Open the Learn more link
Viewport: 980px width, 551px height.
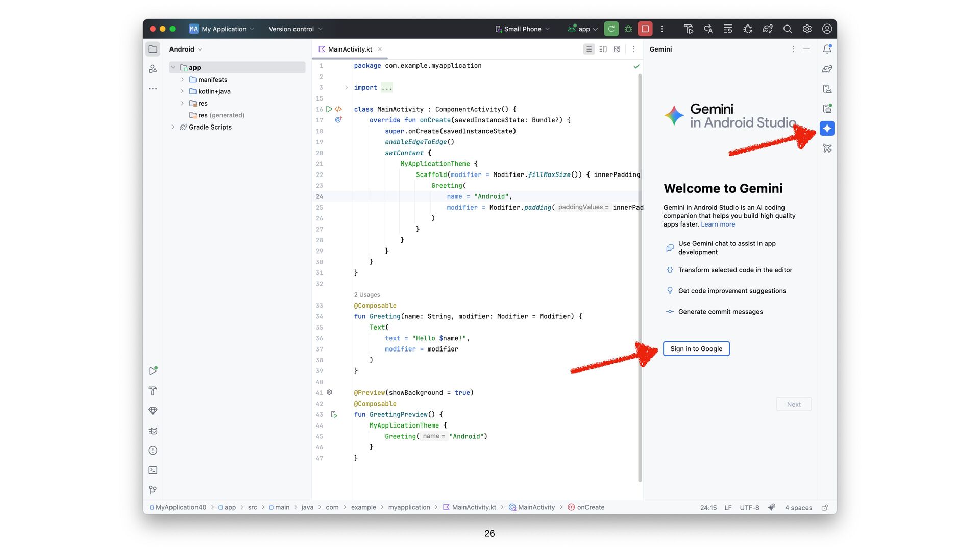click(718, 224)
